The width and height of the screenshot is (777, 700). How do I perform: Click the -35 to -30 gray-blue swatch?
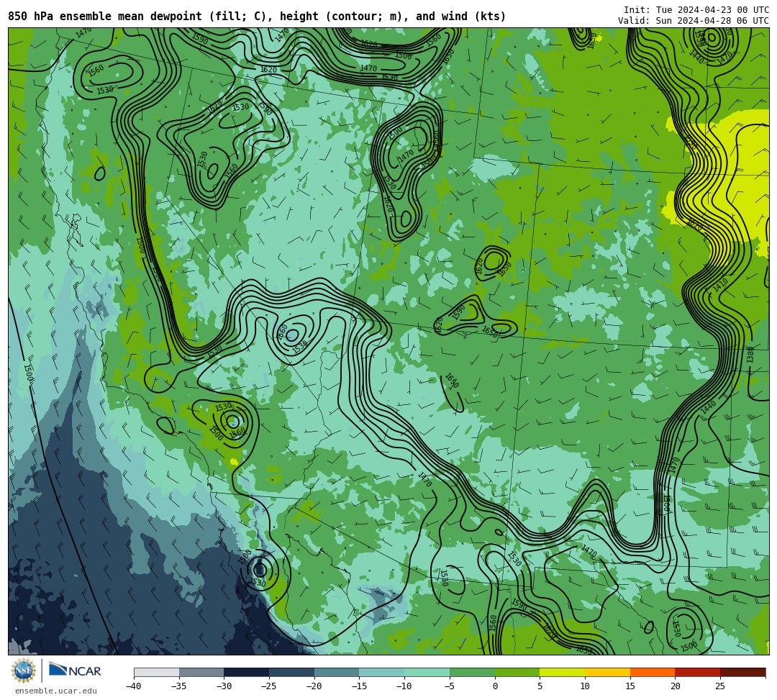[201, 672]
